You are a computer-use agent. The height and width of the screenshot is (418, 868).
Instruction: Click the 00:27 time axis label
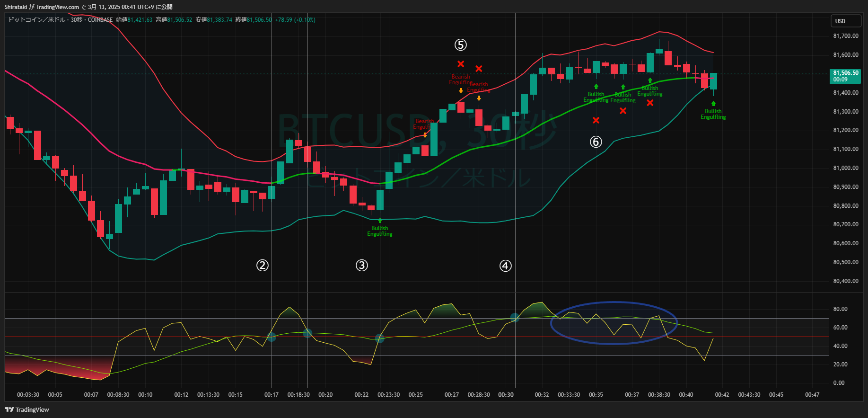click(452, 395)
